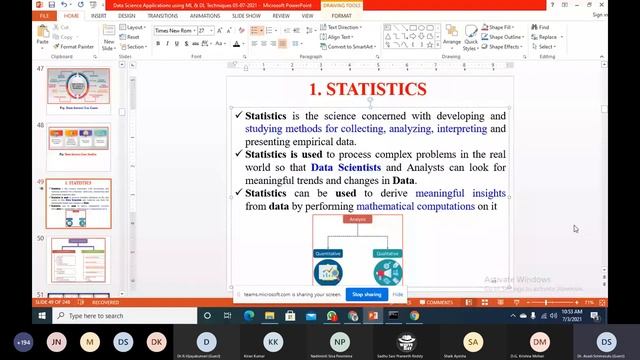
Task: Switch to Reading view in status bar
Action: click(x=500, y=302)
